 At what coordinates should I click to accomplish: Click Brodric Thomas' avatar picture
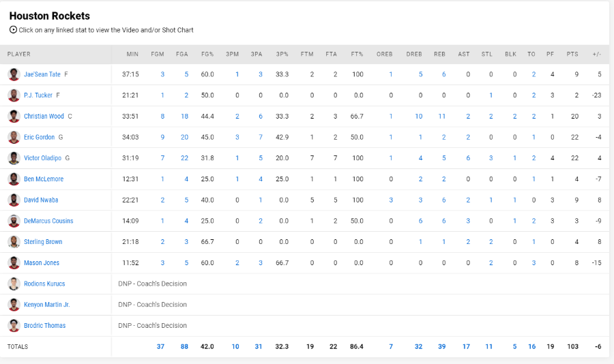coord(14,326)
